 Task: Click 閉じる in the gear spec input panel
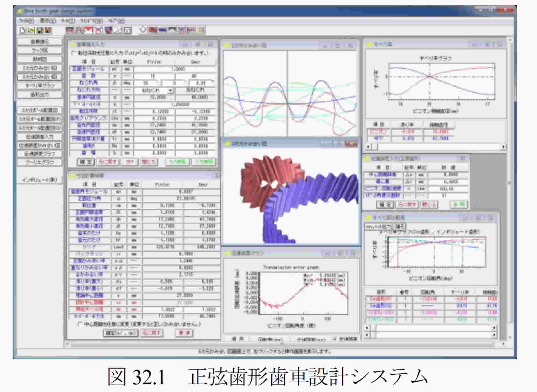pyautogui.click(x=149, y=162)
